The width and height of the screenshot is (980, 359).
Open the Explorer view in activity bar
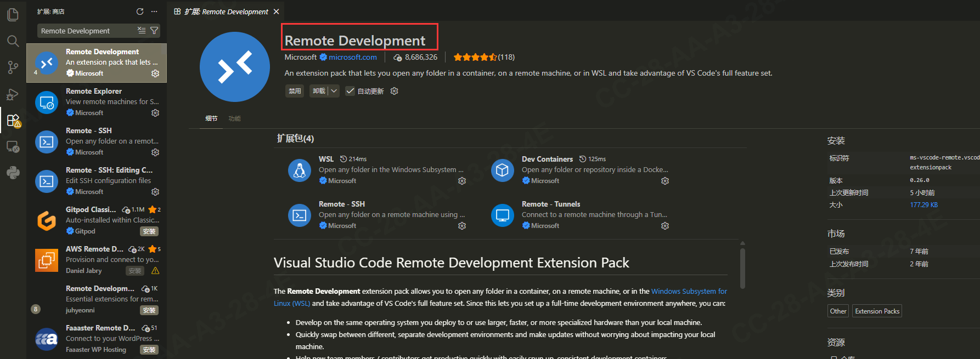(13, 14)
